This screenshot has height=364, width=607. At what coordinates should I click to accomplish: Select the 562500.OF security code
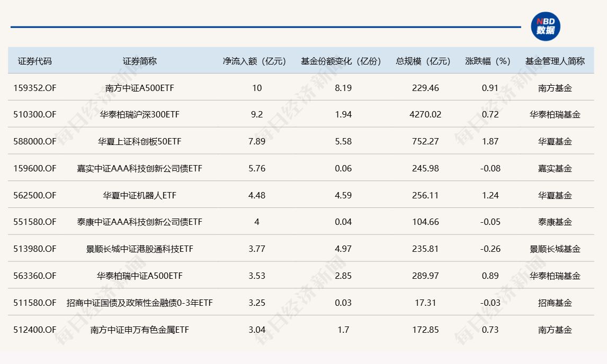click(35, 195)
